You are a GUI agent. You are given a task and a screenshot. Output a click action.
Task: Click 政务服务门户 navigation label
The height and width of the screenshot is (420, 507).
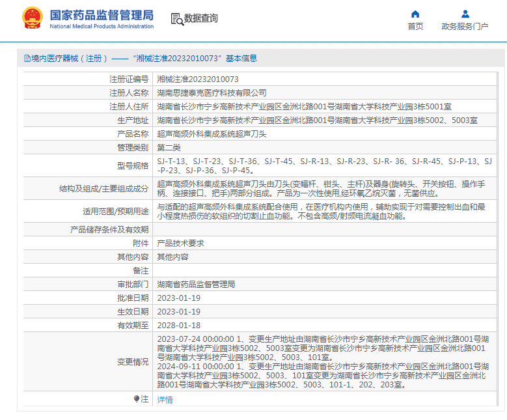tap(465, 27)
